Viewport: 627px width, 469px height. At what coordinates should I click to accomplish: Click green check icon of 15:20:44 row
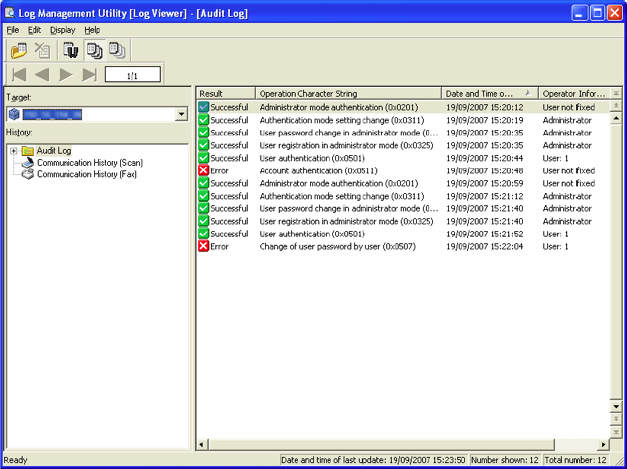click(x=204, y=158)
